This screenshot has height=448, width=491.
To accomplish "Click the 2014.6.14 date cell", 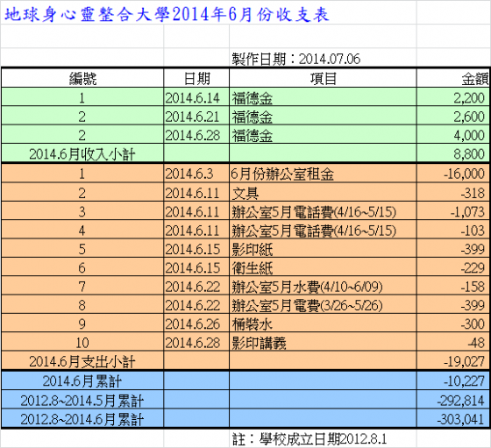I will pyautogui.click(x=196, y=97).
